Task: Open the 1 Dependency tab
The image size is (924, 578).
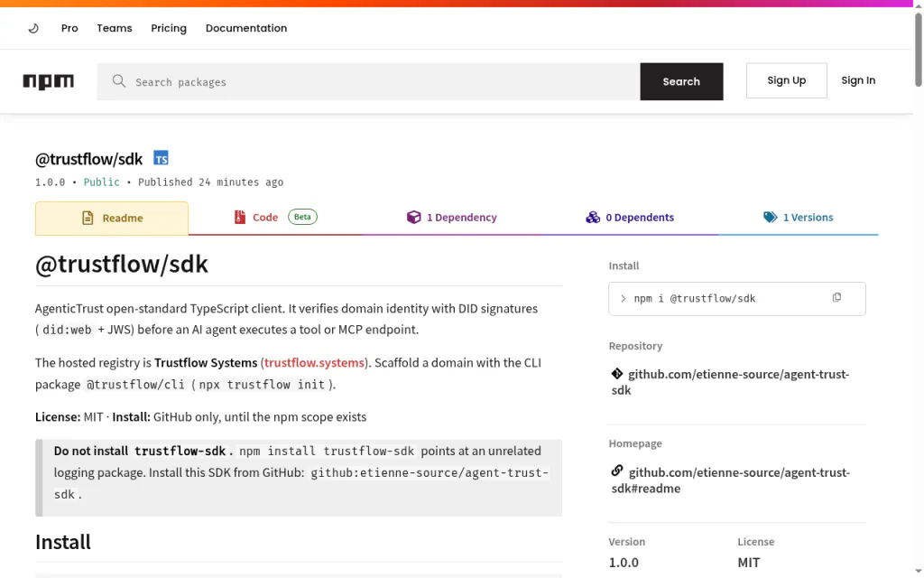Action: coord(452,218)
